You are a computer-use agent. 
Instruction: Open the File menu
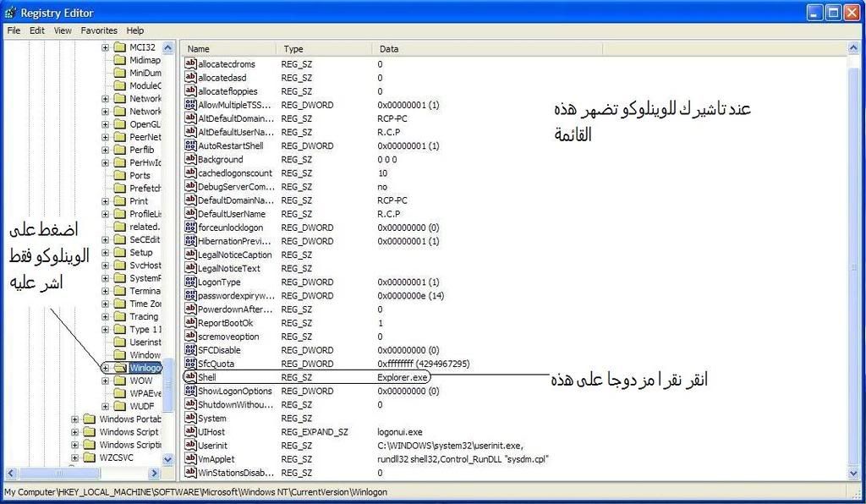[14, 30]
